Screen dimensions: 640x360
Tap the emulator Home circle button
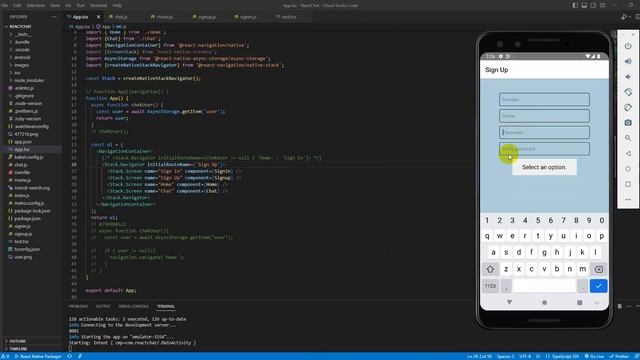click(x=628, y=169)
